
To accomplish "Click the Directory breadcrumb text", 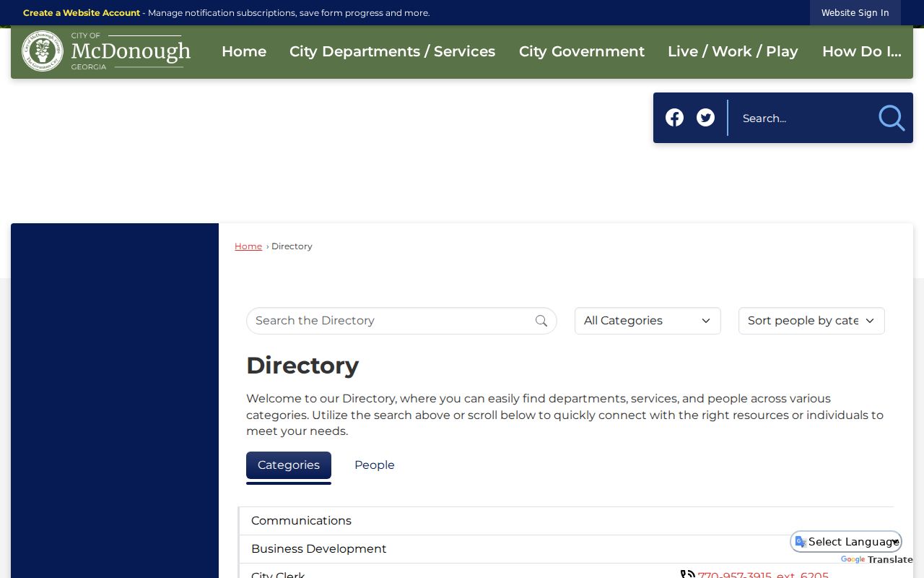I will point(292,246).
